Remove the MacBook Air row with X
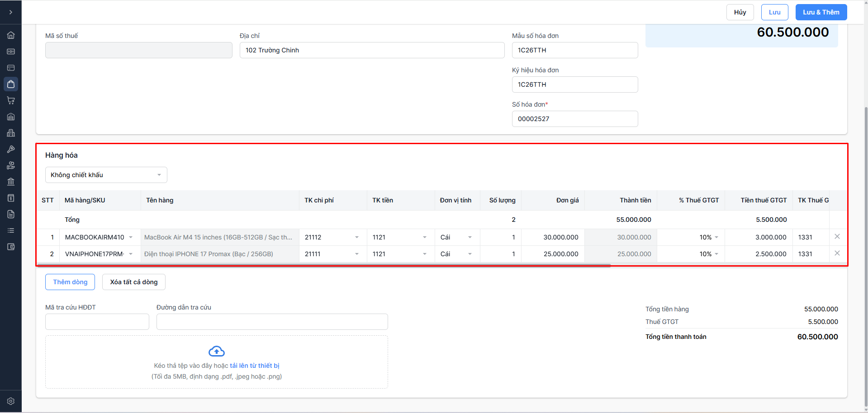868x413 pixels. pos(837,237)
